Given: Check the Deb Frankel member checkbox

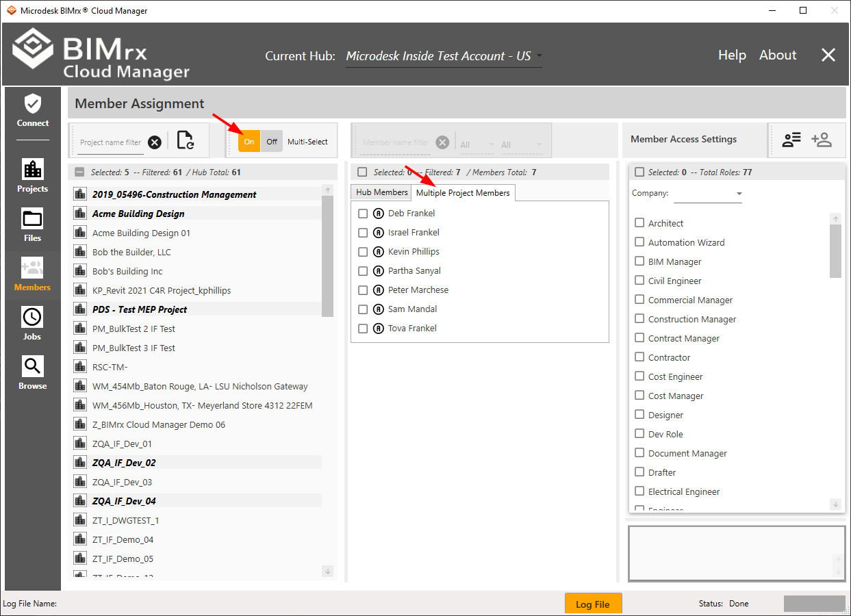Looking at the screenshot, I should [363, 214].
